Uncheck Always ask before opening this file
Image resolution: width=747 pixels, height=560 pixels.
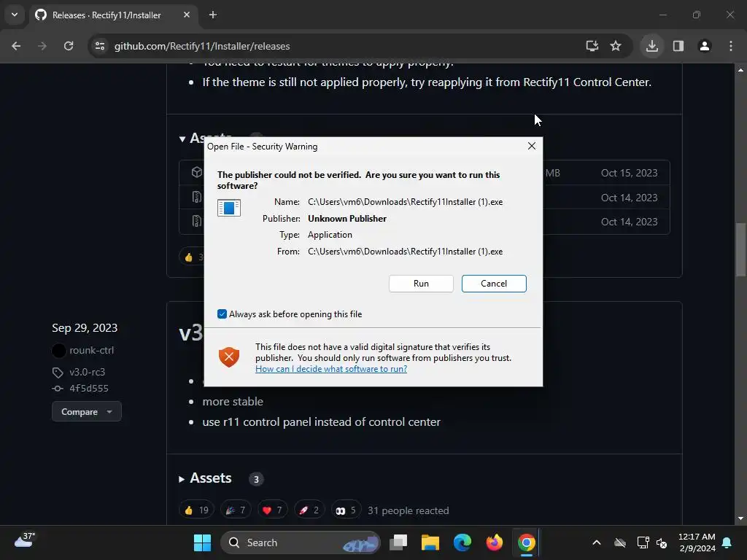(x=222, y=314)
